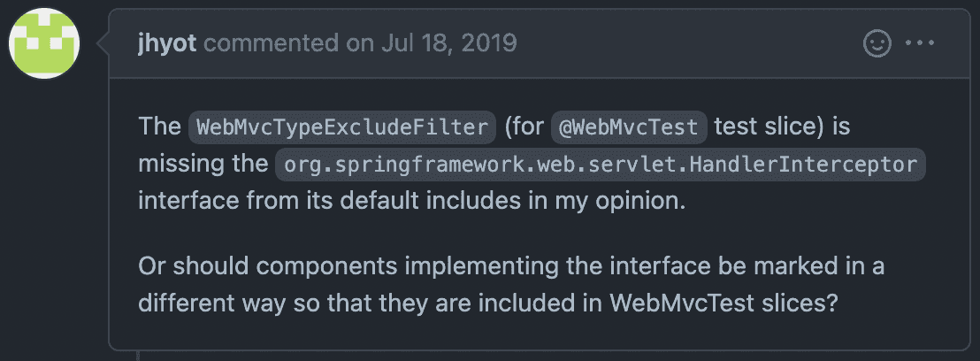The width and height of the screenshot is (980, 361).
Task: Select the WebMvcTypeExcludeFilter code snippet
Action: pyautogui.click(x=342, y=127)
